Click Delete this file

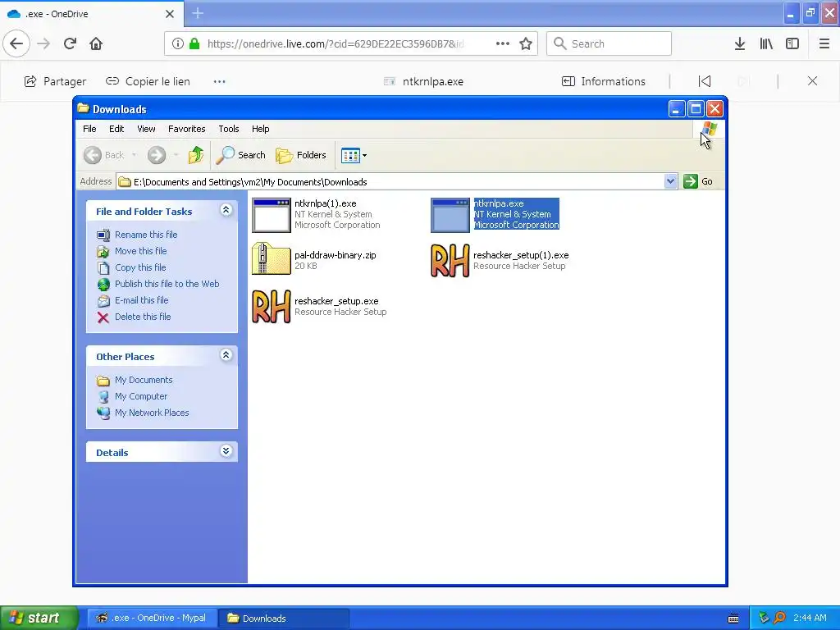143,317
